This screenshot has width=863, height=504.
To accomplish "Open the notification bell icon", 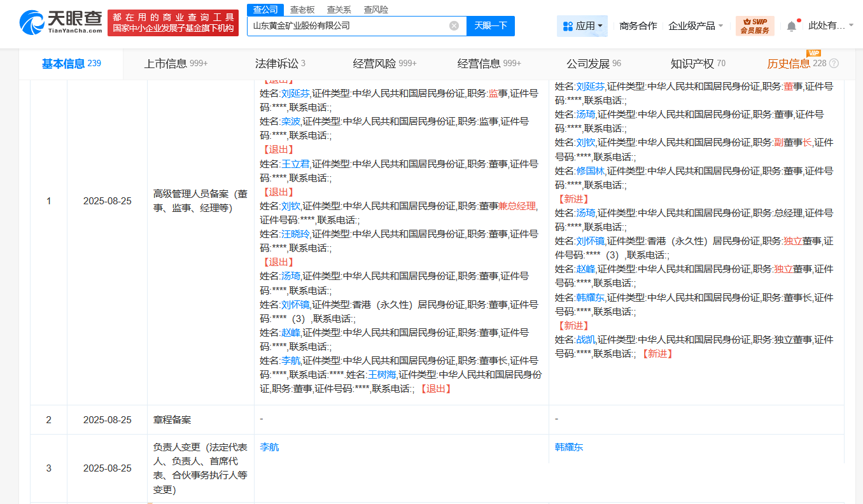I will point(791,24).
